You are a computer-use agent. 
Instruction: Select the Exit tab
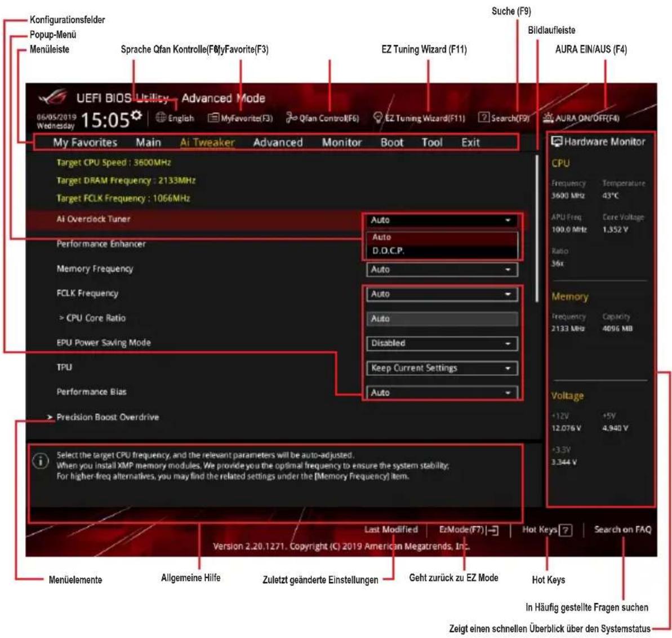pos(470,143)
